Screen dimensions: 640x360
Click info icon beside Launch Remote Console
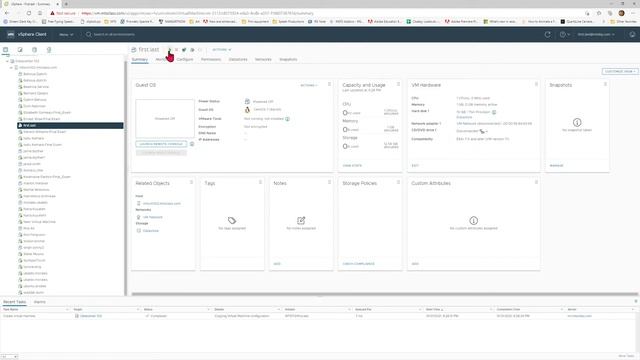coord(192,144)
